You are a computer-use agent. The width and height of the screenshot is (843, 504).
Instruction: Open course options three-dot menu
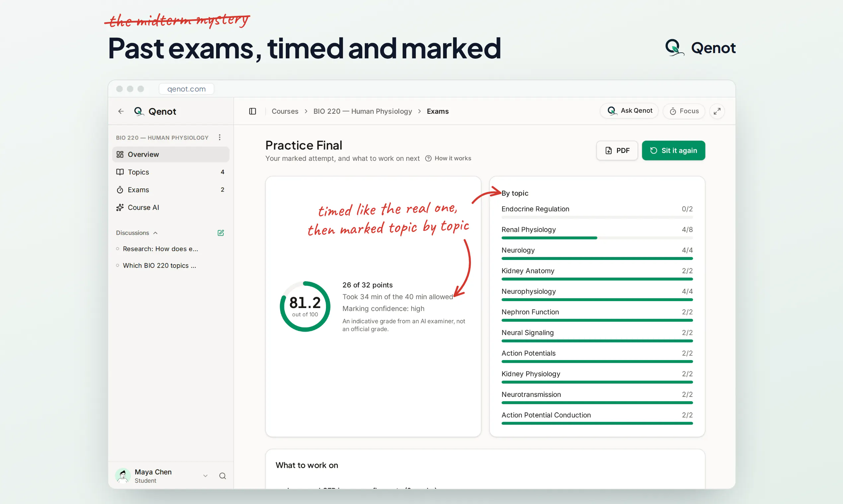tap(220, 137)
